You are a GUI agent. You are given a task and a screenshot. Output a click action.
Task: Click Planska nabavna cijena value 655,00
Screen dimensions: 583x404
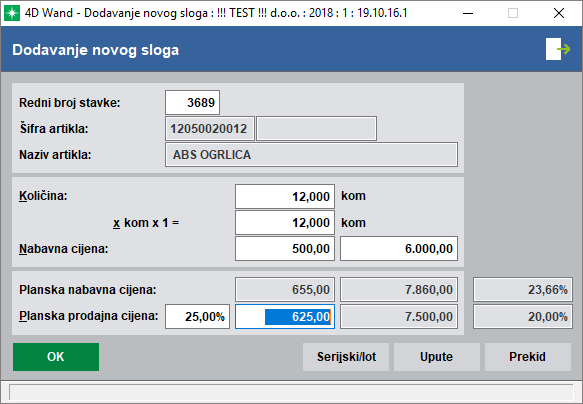[285, 290]
